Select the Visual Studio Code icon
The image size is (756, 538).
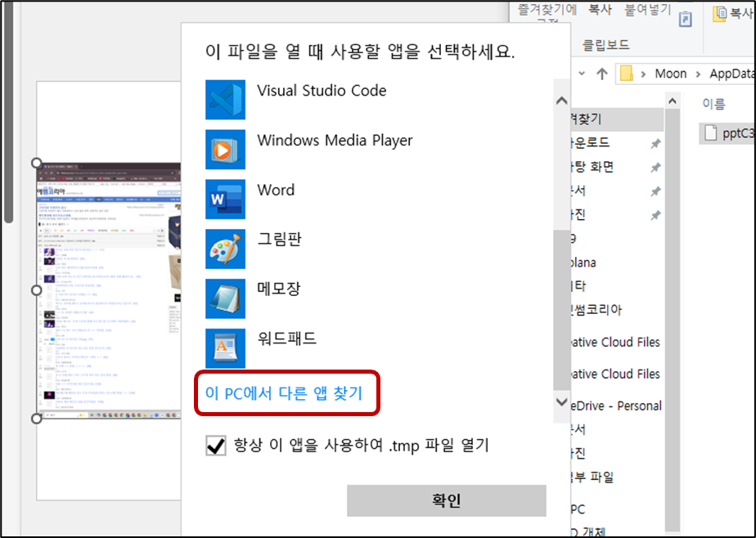point(225,100)
